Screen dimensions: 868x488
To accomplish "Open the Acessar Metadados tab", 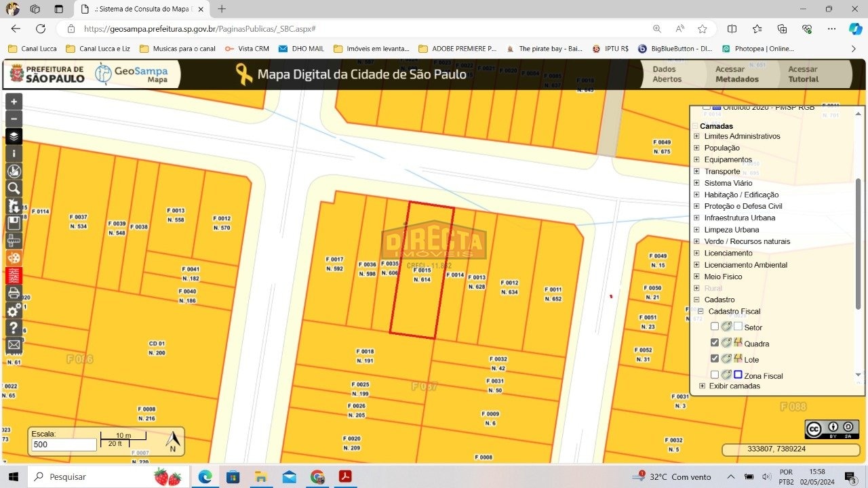I will (x=736, y=74).
